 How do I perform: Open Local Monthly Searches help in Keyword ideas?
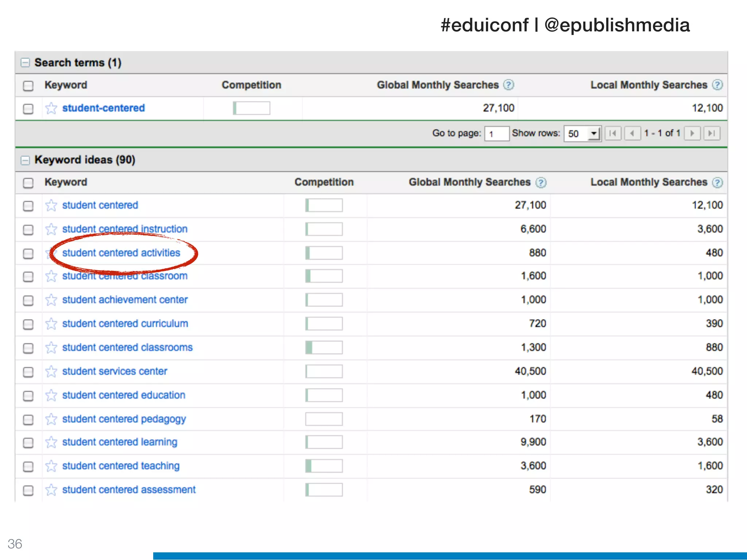pyautogui.click(x=717, y=182)
